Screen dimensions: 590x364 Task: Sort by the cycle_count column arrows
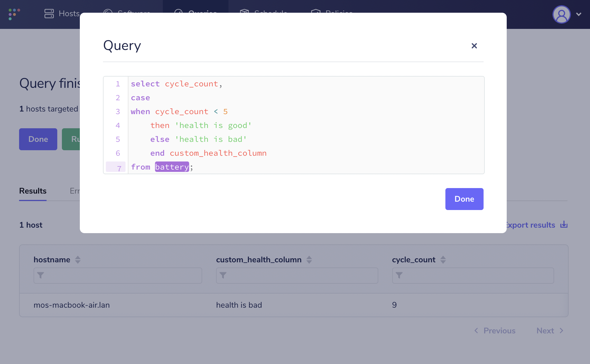point(443,260)
